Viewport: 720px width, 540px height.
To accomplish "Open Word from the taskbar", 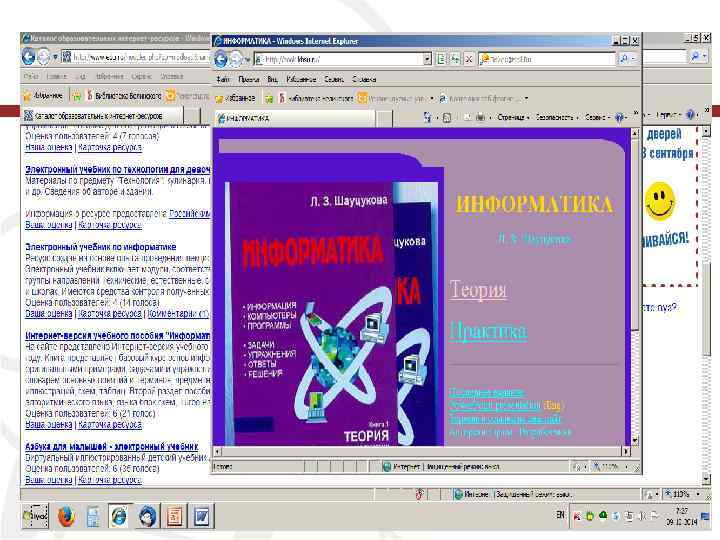I will coord(201,517).
